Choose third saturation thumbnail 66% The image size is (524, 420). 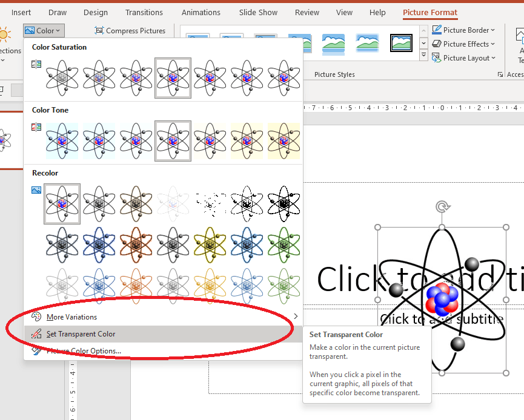tap(136, 78)
